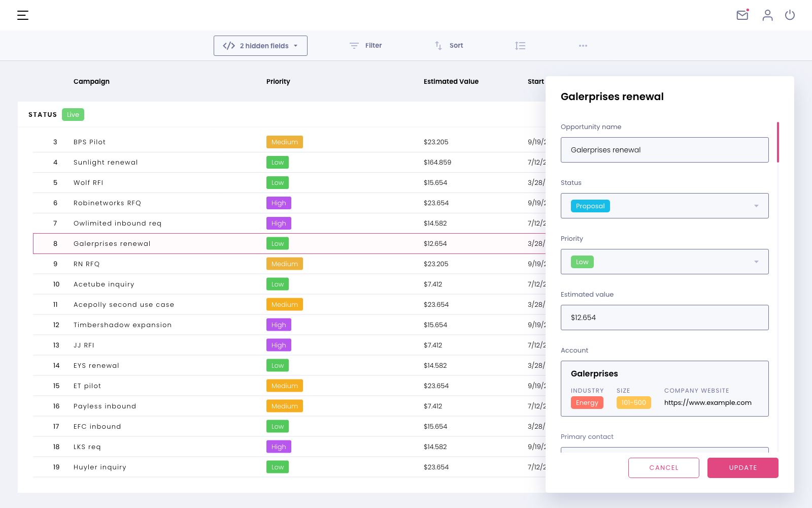Open the example.com company website link
This screenshot has height=508, width=812.
707,402
